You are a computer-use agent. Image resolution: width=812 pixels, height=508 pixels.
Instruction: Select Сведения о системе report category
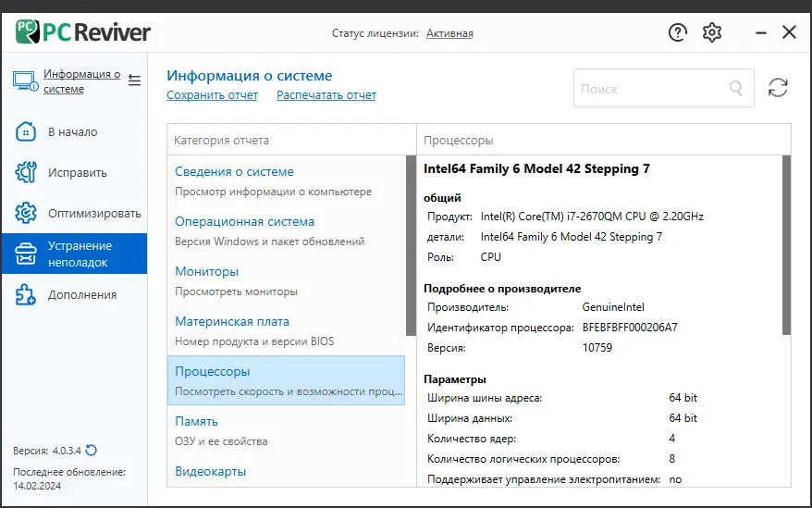click(x=234, y=172)
